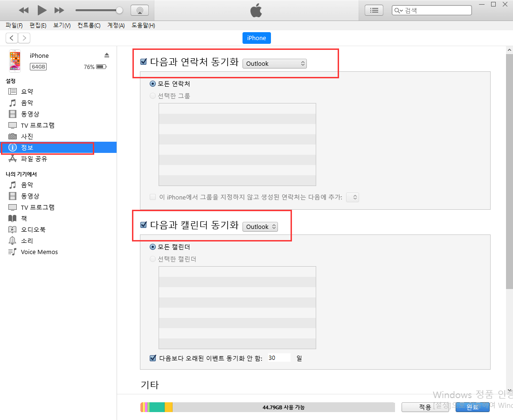Click inside the 검색 search field

[431, 10]
